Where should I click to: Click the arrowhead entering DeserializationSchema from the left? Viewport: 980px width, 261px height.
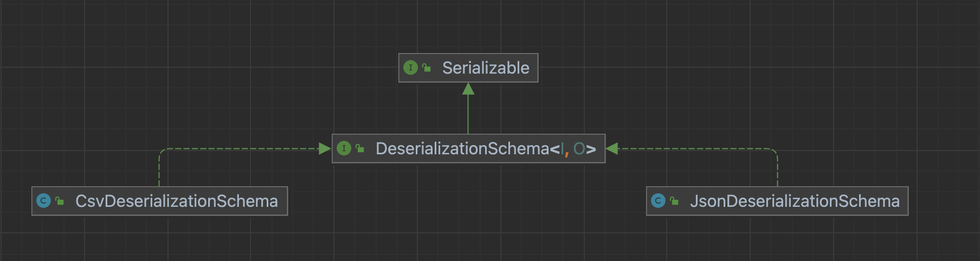pyautogui.click(x=325, y=148)
